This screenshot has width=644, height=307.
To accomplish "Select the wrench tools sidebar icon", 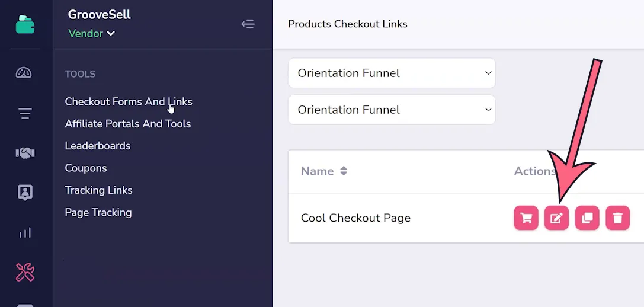I will (x=25, y=272).
